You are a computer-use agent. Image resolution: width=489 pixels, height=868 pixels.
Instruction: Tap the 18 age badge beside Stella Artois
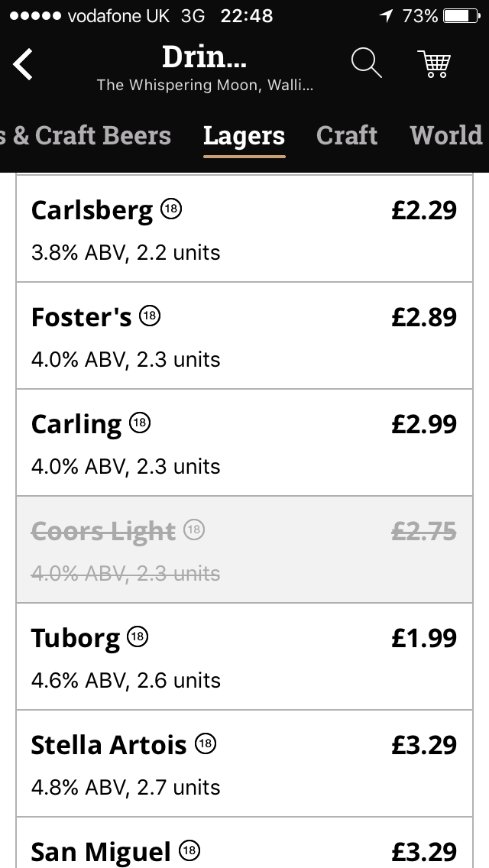point(205,743)
